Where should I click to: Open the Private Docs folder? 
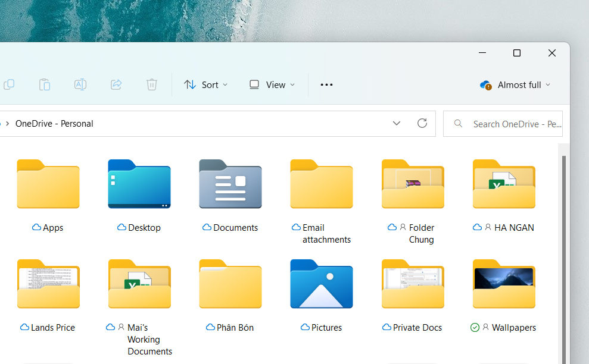point(412,284)
